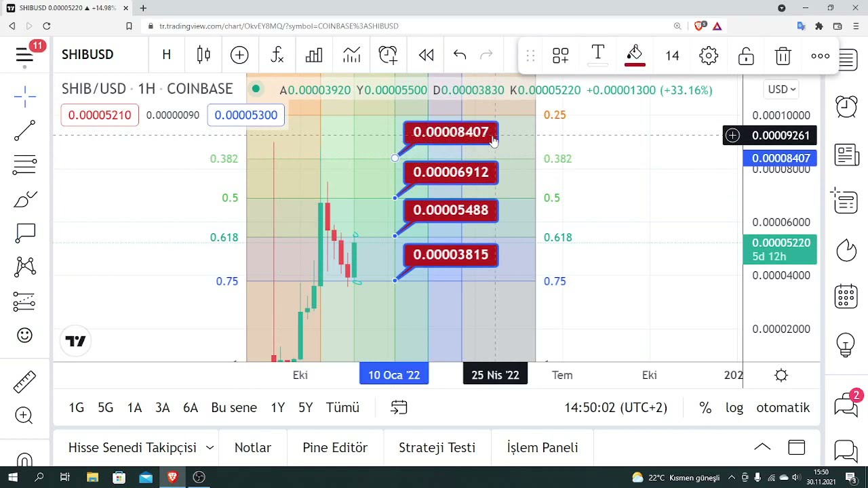Screen dimensions: 868x488
Task: Select the ruler measure tool
Action: pyautogui.click(x=24, y=382)
